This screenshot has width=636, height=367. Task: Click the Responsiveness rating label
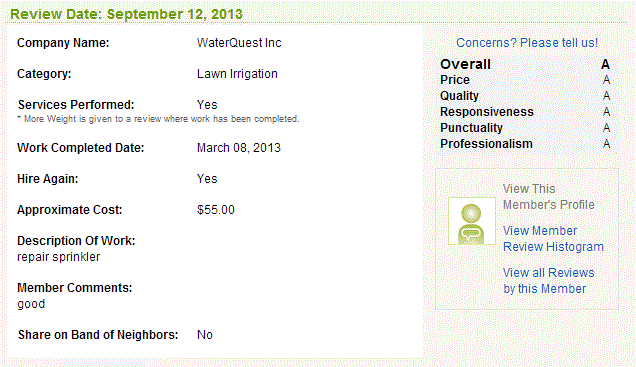(x=487, y=112)
